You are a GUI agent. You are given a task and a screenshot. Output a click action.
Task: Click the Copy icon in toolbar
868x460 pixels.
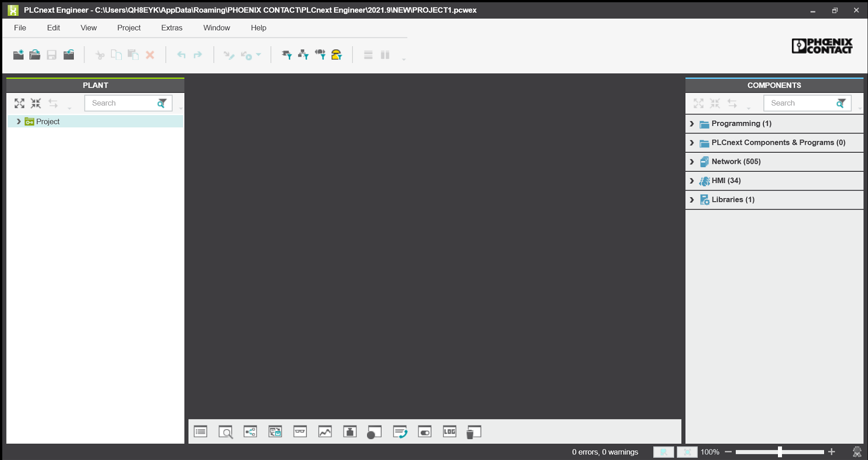point(116,55)
